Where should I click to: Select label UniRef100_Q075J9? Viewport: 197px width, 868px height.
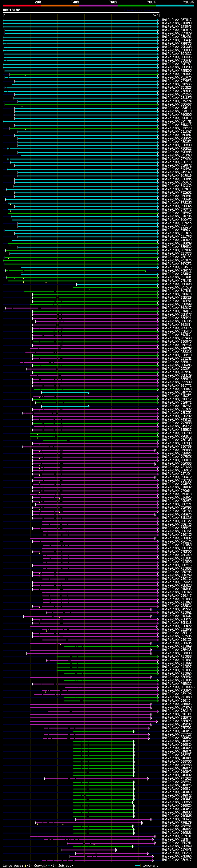click(x=176, y=287)
